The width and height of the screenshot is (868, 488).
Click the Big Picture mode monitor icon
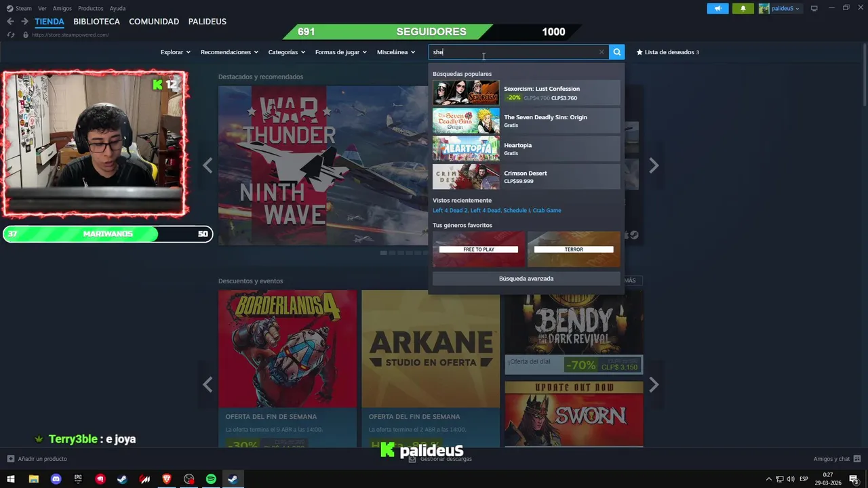(x=814, y=8)
